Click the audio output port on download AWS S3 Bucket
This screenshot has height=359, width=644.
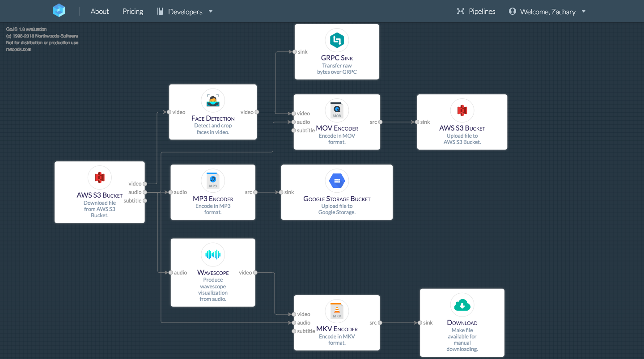(x=144, y=192)
